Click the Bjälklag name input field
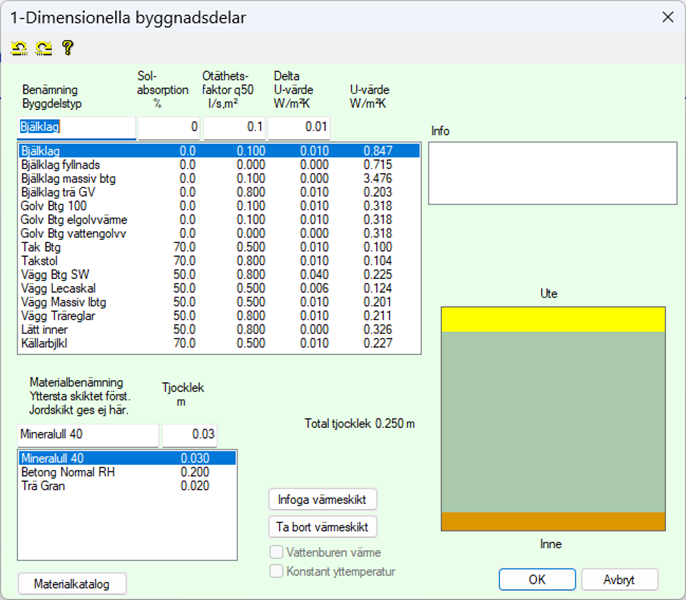The image size is (686, 600). pyautogui.click(x=76, y=128)
